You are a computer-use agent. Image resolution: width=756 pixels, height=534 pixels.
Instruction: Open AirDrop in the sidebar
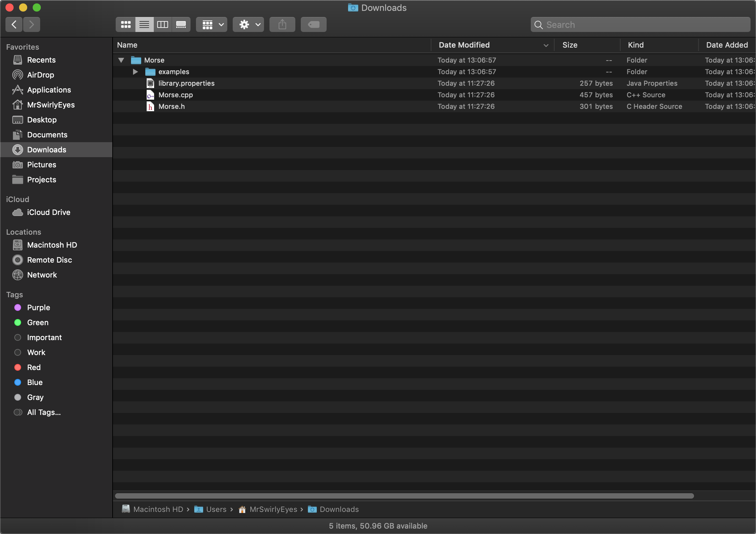pos(40,75)
